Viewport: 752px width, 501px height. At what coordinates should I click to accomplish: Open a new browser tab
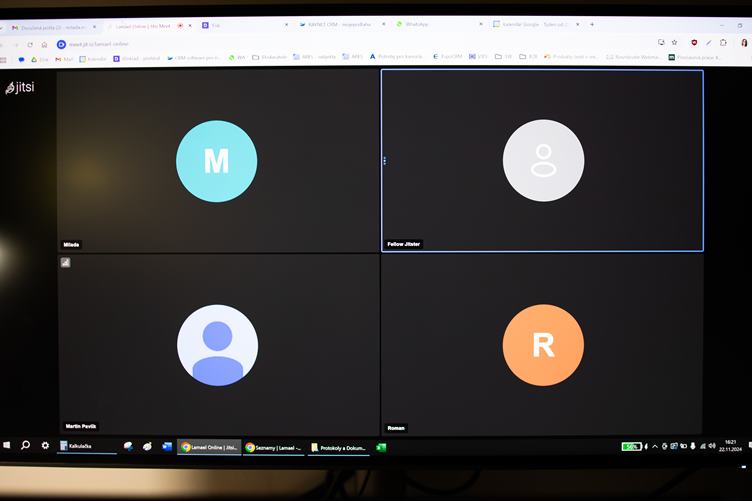[592, 24]
